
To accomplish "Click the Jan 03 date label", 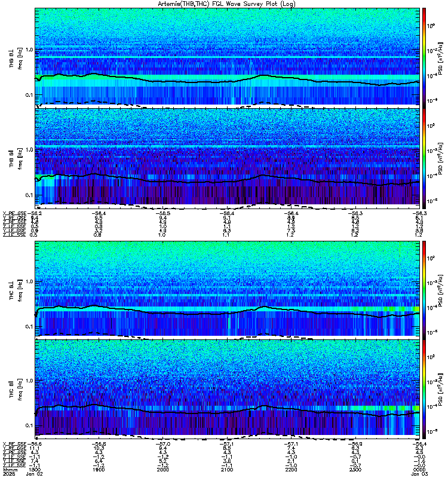I will [x=419, y=474].
